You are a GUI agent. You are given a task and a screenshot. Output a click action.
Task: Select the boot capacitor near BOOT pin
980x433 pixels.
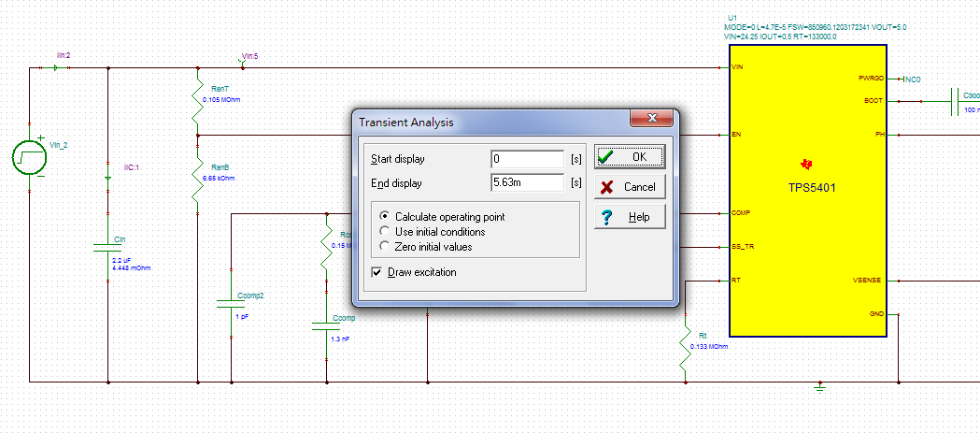pyautogui.click(x=957, y=101)
